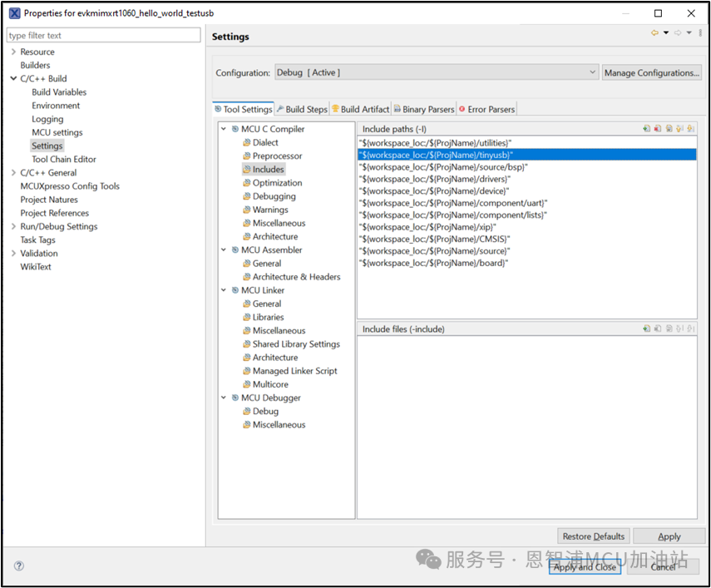
Task: Click the Cancel button
Action: coord(663,566)
